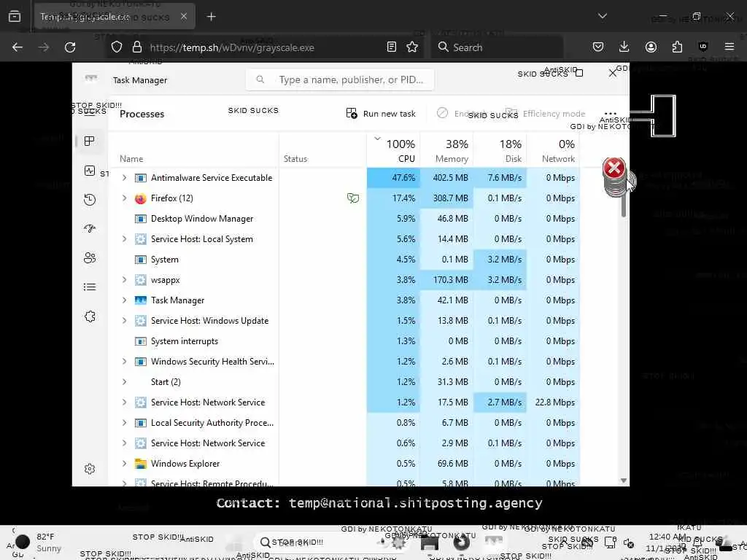Open Firefox account icon

[651, 47]
